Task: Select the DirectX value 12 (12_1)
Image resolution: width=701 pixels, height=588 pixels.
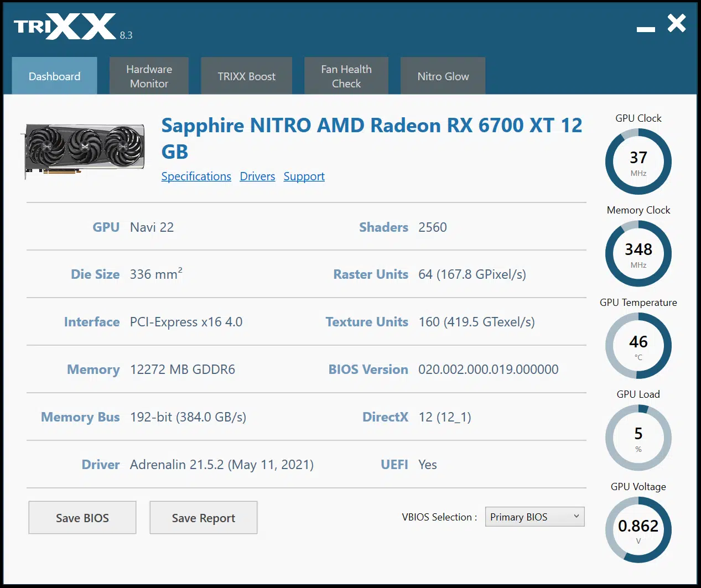Action: [x=445, y=417]
